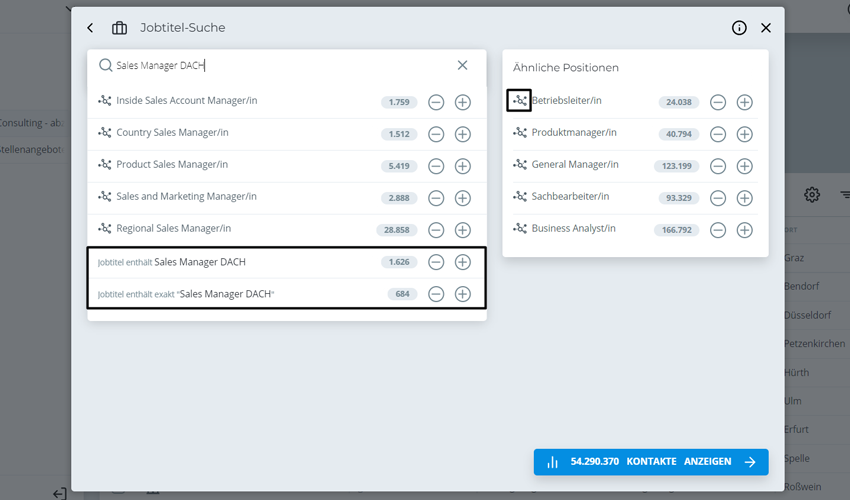Include Business Analyst/in with plus icon
Viewport: 850px width, 500px height.
[744, 230]
